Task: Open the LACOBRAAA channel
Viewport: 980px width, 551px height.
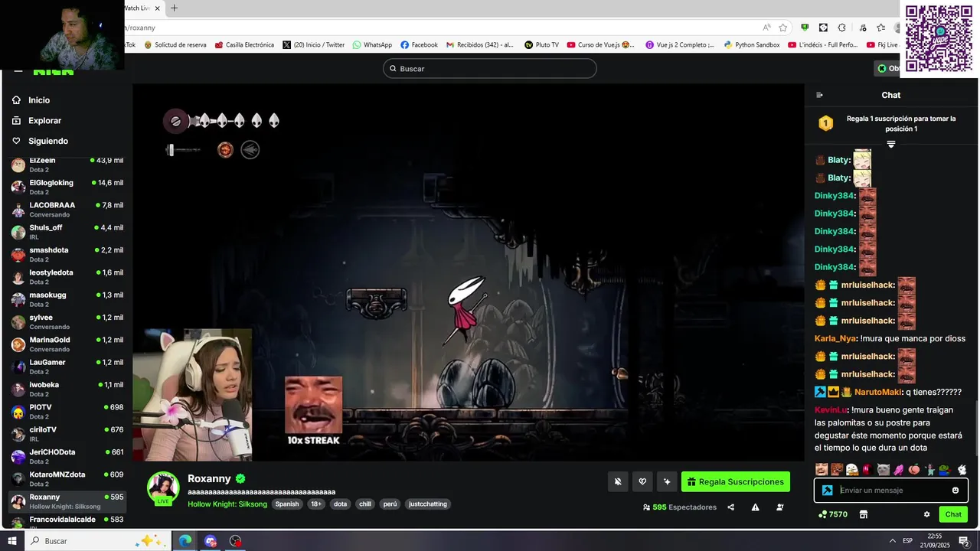Action: click(x=67, y=210)
